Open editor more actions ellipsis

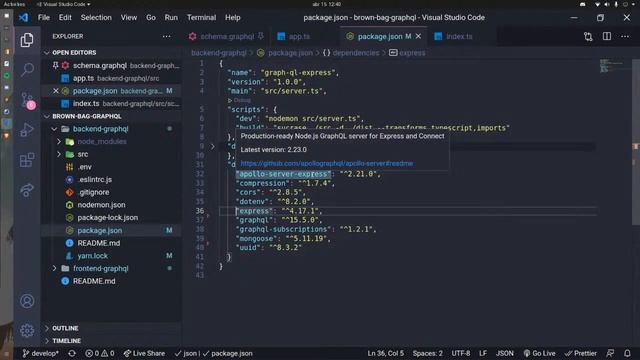625,36
